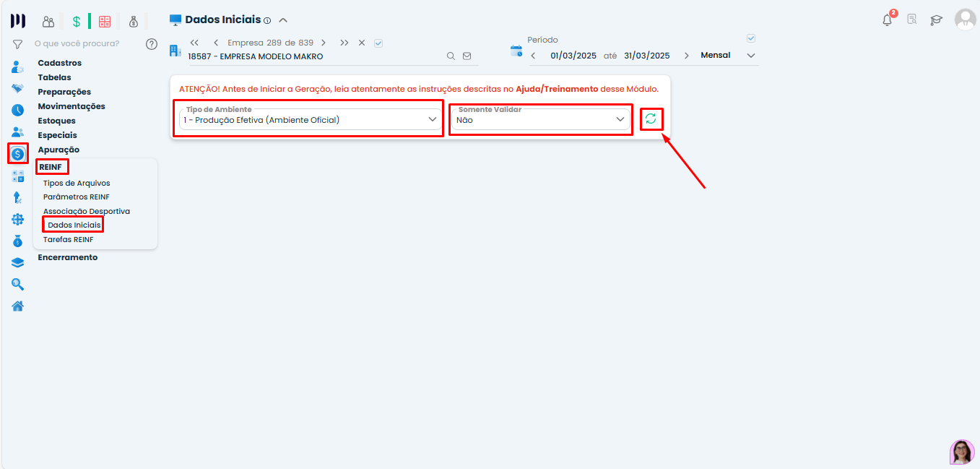Image resolution: width=980 pixels, height=469 pixels.
Task: Open Dados Iniciais submenu item
Action: (x=74, y=225)
